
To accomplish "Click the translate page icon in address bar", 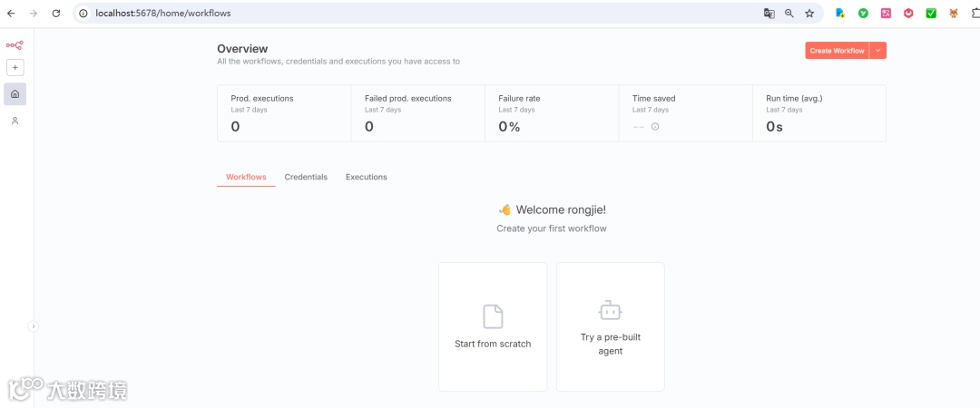I will pyautogui.click(x=769, y=14).
